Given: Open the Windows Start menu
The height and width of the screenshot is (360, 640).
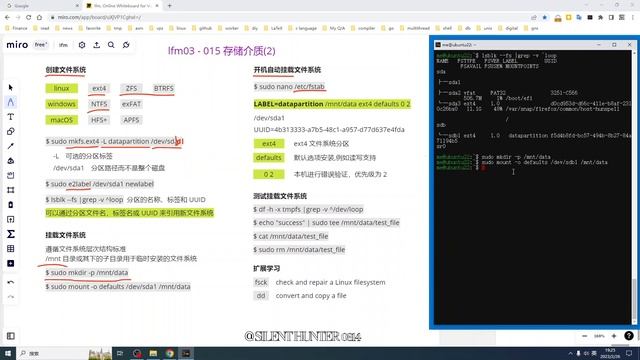Looking at the screenshot, I should click(x=8, y=353).
